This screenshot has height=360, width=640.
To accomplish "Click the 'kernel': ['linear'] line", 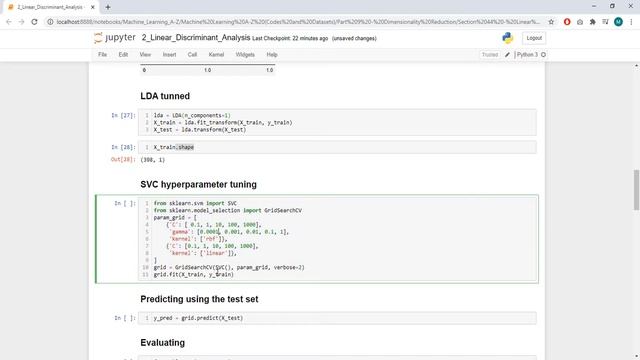I will click(203, 253).
